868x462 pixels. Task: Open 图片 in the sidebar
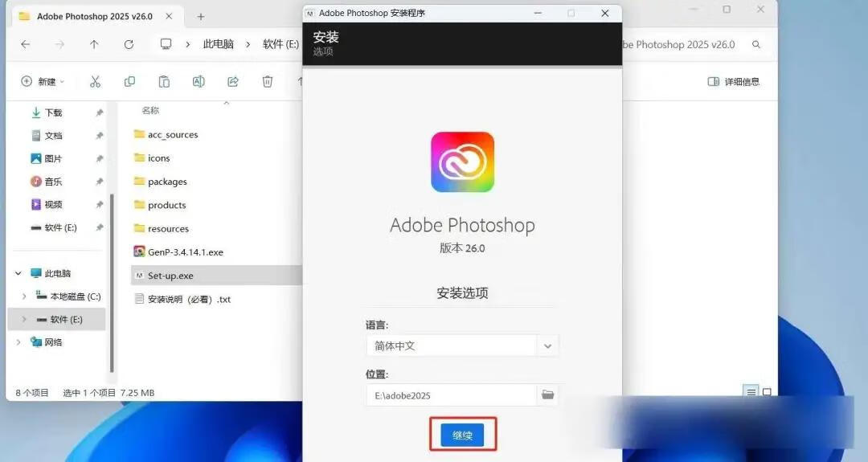47,159
